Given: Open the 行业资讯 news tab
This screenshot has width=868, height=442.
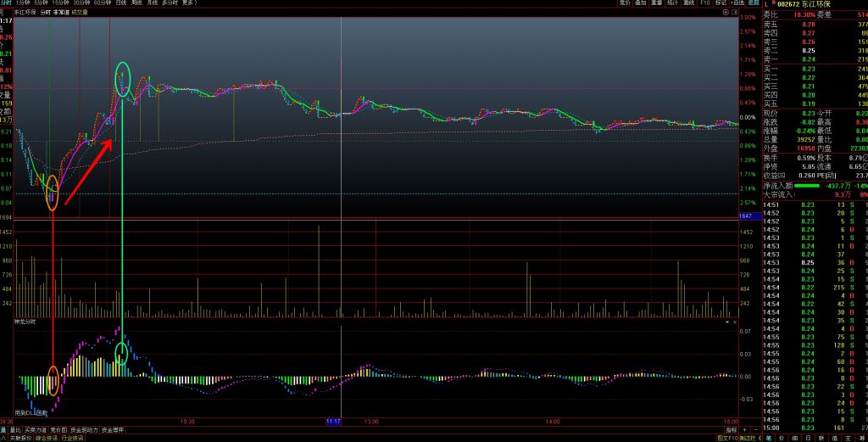Looking at the screenshot, I should click(73, 439).
